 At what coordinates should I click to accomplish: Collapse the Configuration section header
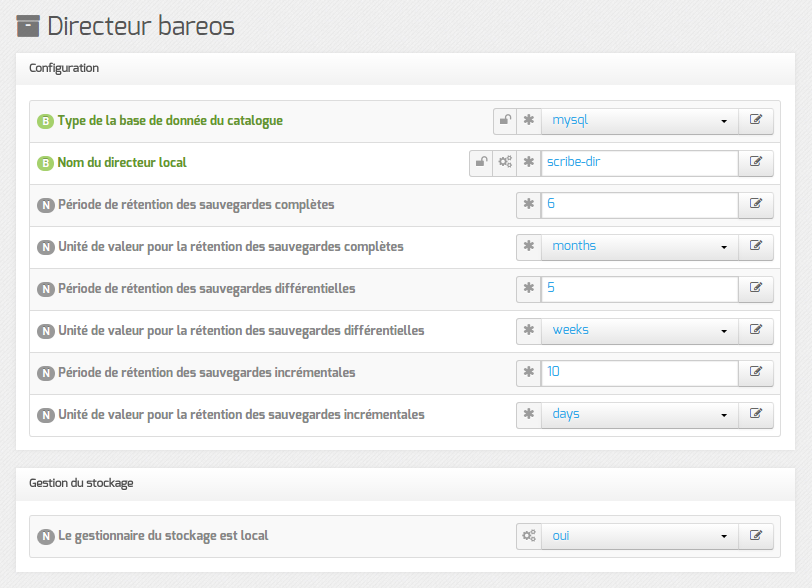[405, 68]
